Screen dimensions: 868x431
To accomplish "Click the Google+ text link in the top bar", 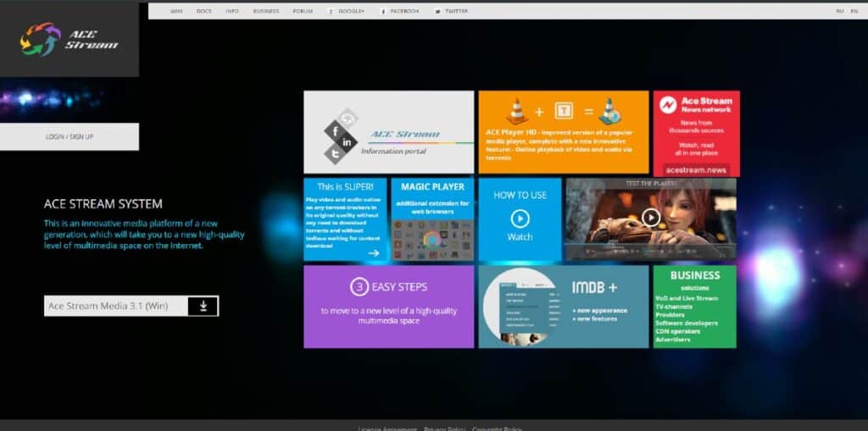I will (352, 11).
